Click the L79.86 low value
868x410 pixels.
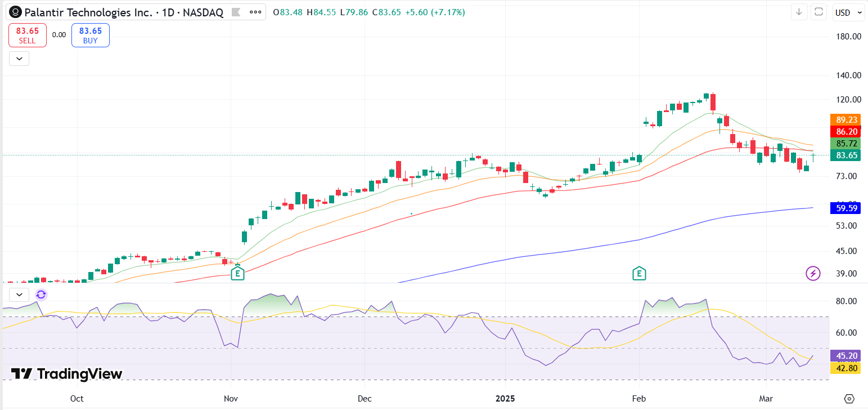353,12
